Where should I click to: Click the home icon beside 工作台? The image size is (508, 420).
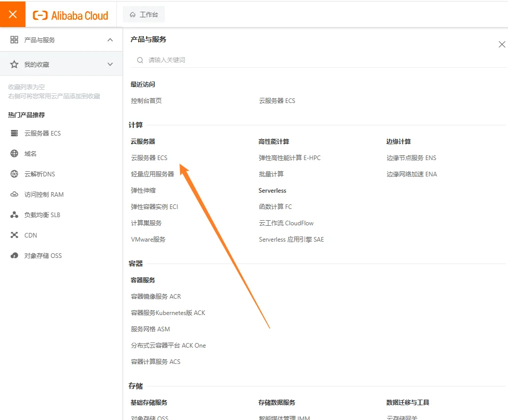click(x=133, y=15)
